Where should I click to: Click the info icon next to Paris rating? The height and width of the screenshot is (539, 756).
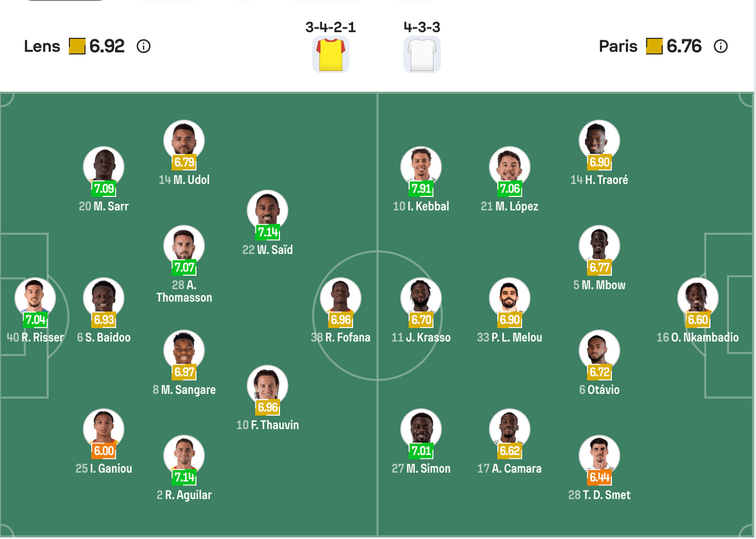click(x=720, y=47)
